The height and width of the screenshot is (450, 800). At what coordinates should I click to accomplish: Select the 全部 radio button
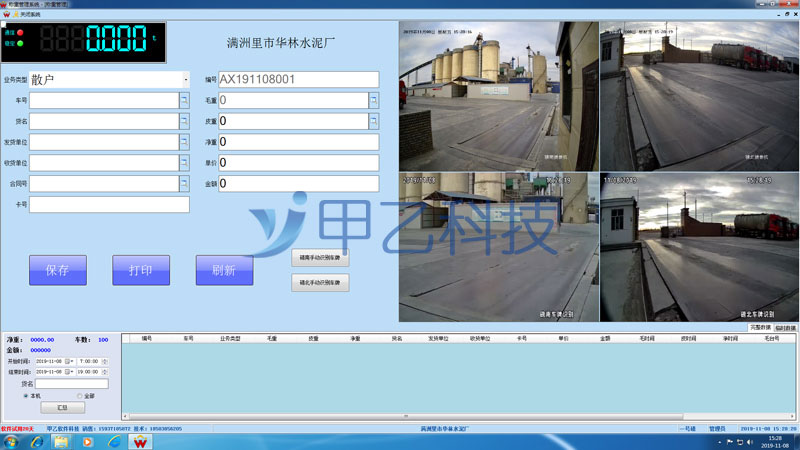(x=78, y=396)
